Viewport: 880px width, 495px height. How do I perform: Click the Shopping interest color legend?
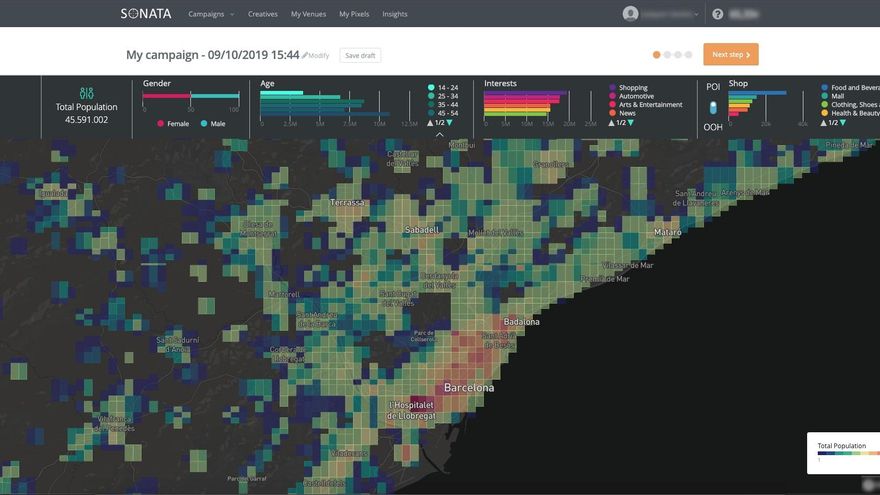(x=612, y=88)
